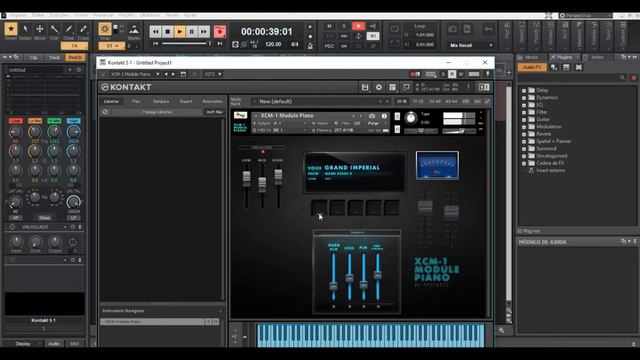Open Kontakt Files tab
Viewport: 640px width, 360px height.
point(136,101)
